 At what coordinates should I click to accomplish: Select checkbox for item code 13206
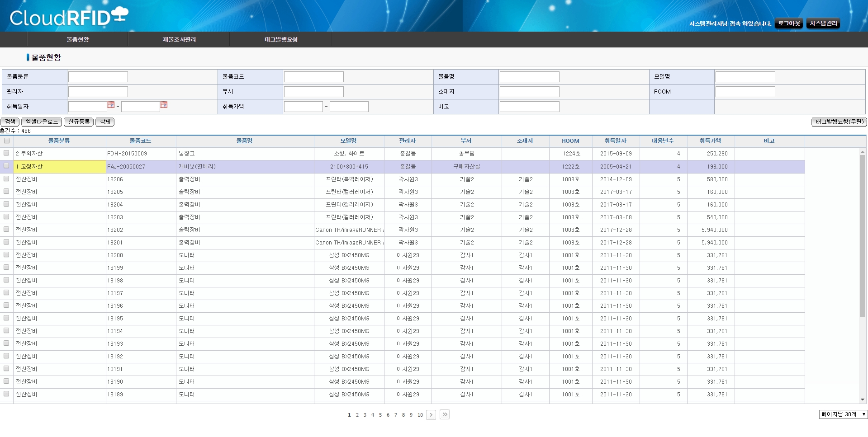pos(6,179)
